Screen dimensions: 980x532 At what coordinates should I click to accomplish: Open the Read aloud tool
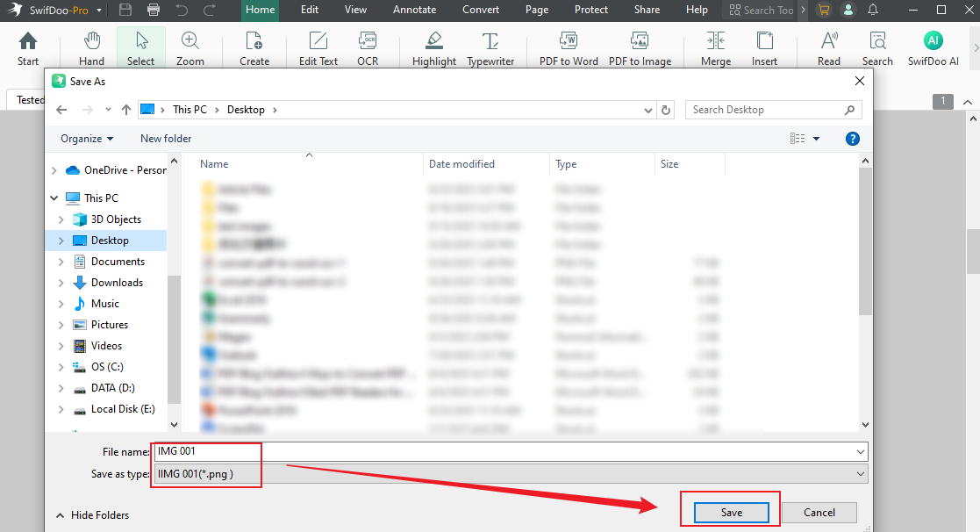point(828,41)
